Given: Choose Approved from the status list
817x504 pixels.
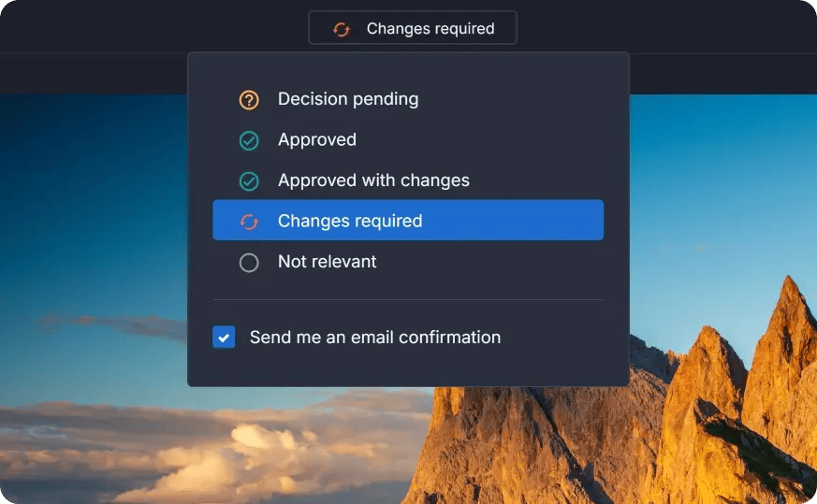Looking at the screenshot, I should (317, 140).
